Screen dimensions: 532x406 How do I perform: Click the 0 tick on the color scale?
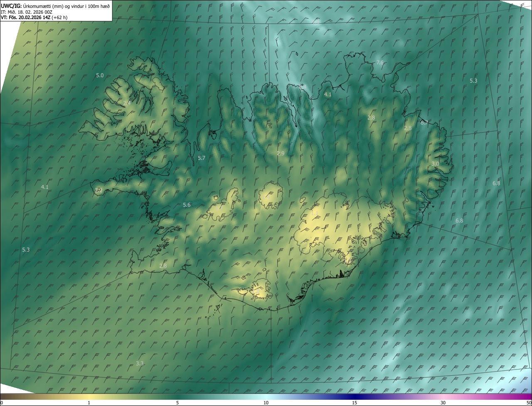point(1,403)
